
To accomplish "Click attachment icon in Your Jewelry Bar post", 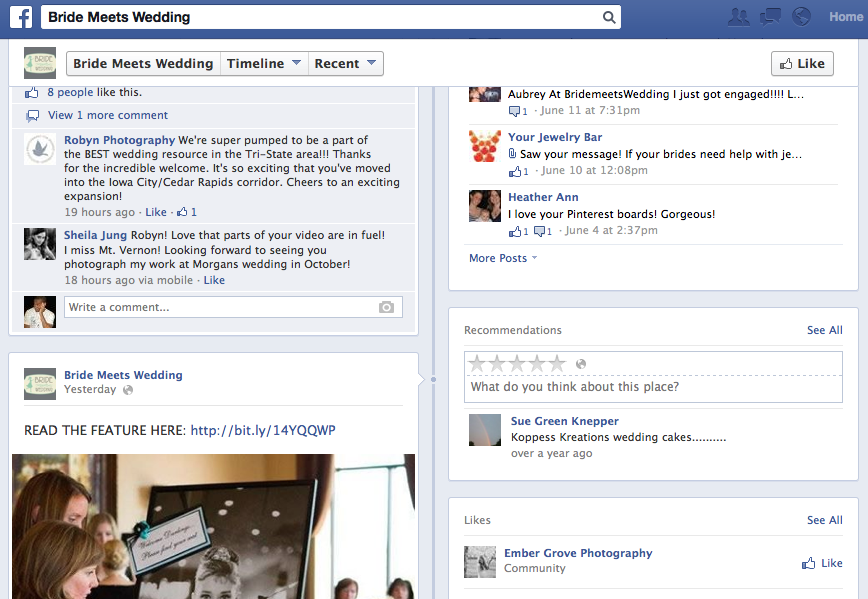I will coord(512,153).
